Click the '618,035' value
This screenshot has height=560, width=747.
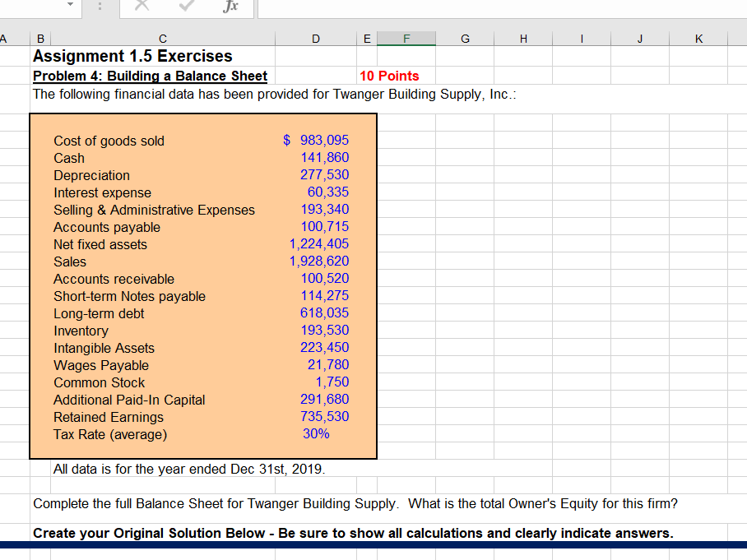324,312
